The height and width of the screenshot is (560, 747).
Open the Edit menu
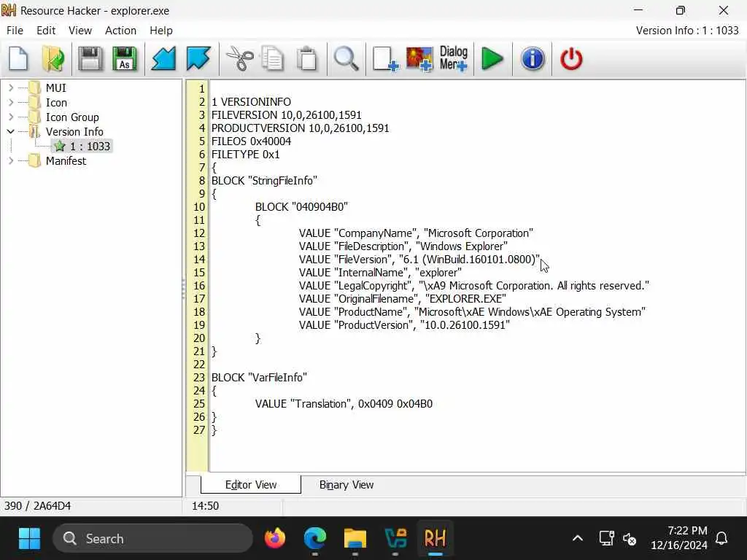(46, 31)
